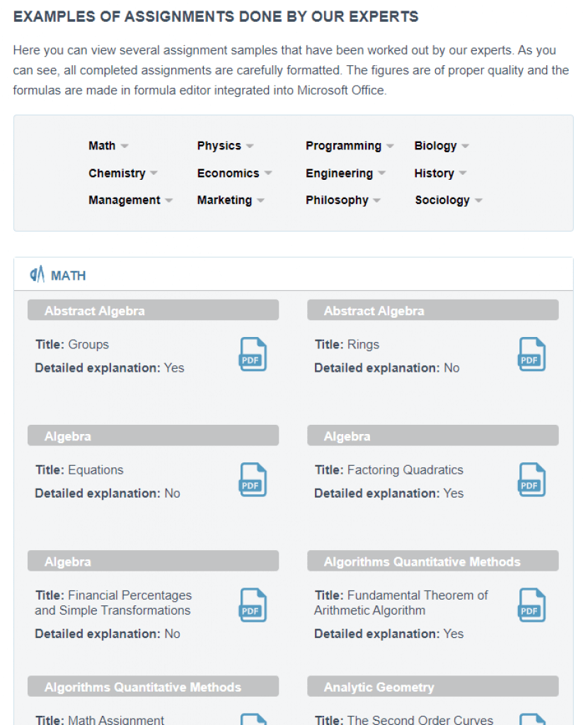Image resolution: width=588 pixels, height=725 pixels.
Task: Open the PDF for the Groups assignment
Action: coord(252,354)
